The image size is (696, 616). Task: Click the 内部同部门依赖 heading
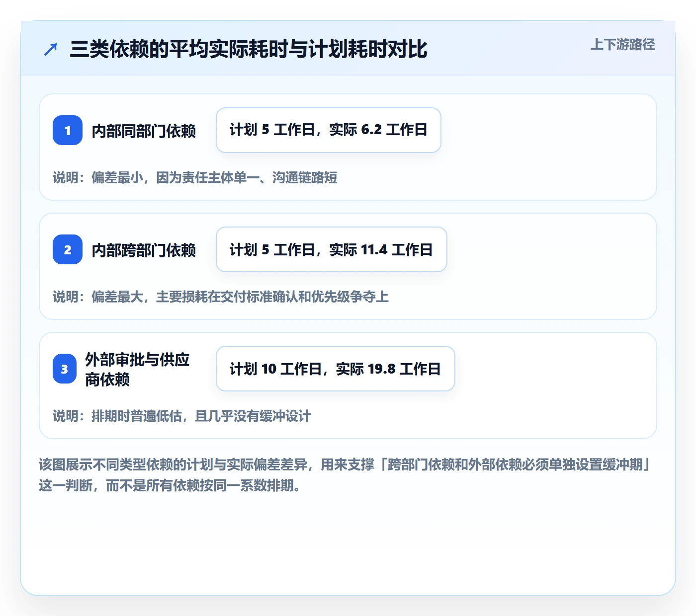pos(144,131)
